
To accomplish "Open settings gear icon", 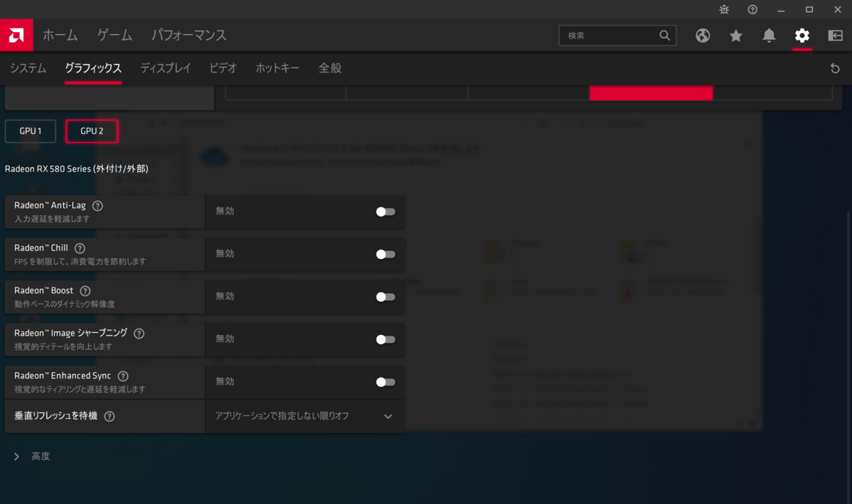I will 802,35.
